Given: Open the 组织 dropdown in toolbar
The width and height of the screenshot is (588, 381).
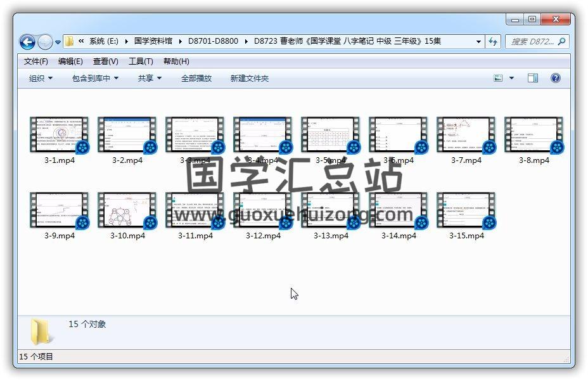Looking at the screenshot, I should pos(41,79).
